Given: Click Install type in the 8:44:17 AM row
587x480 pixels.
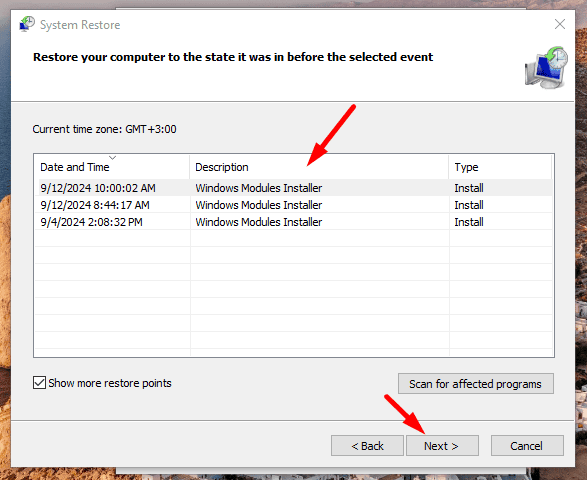Looking at the screenshot, I should 469,205.
